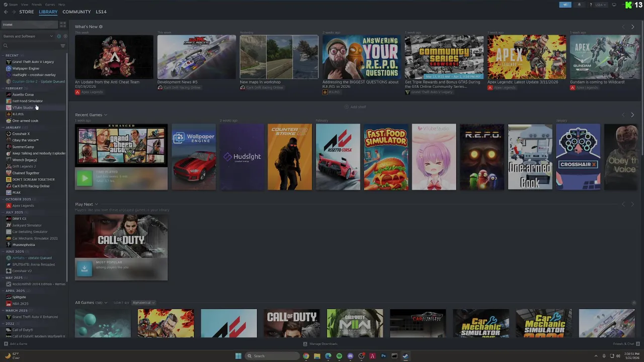Image resolution: width=644 pixels, height=362 pixels.
Task: Collapse the JULY 2025 category
Action: tap(4, 212)
